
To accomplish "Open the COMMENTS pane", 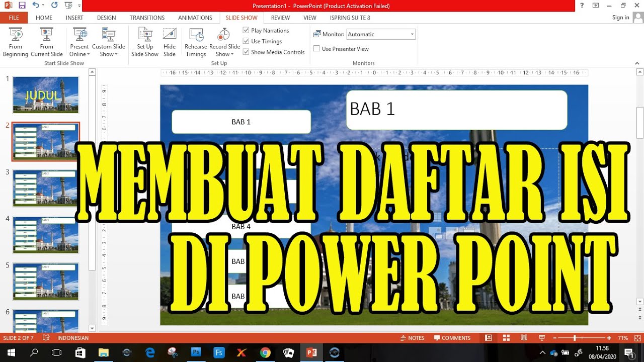I will [452, 338].
